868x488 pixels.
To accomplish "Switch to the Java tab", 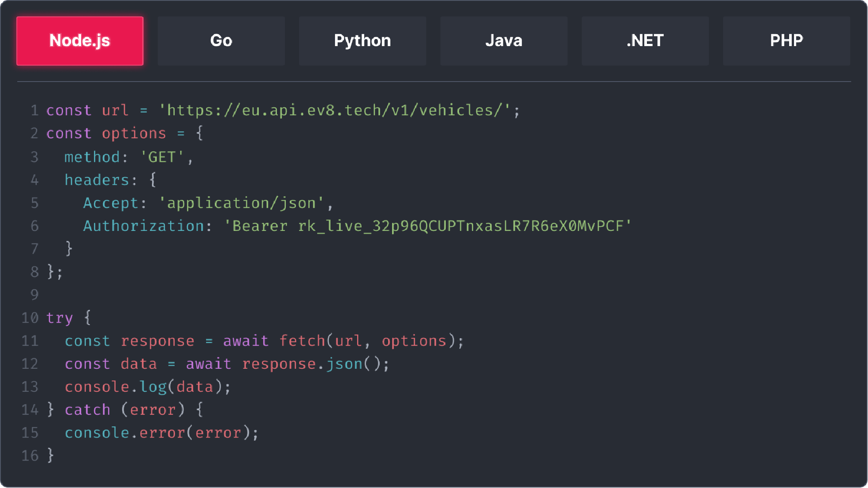I will click(x=504, y=41).
